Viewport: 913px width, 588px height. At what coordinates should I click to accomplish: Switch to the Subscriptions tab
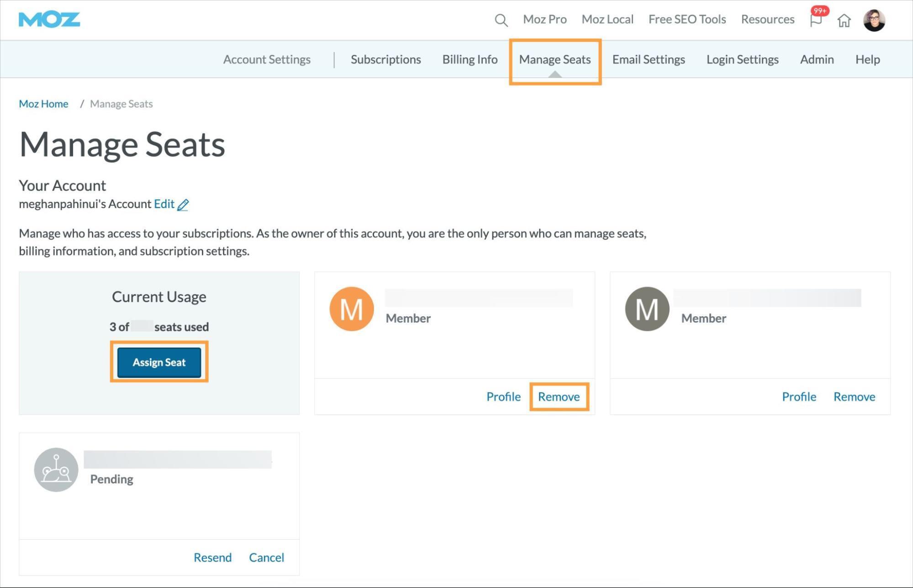coord(385,59)
